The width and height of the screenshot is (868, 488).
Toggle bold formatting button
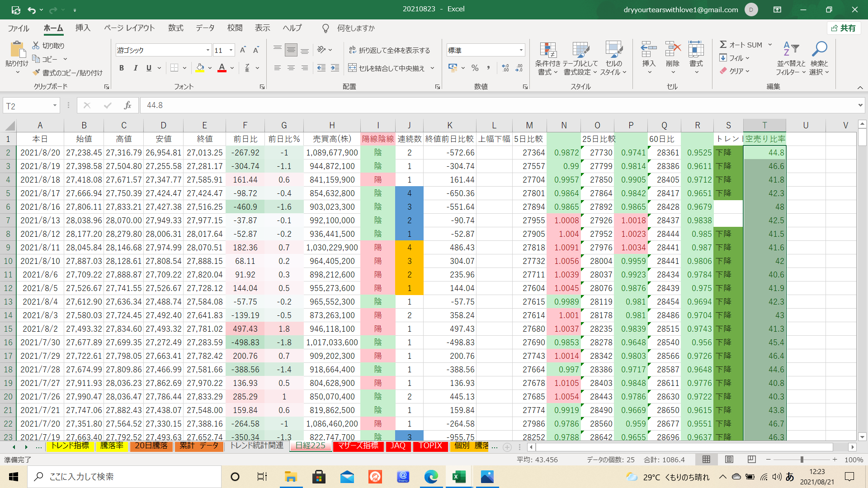click(x=121, y=68)
